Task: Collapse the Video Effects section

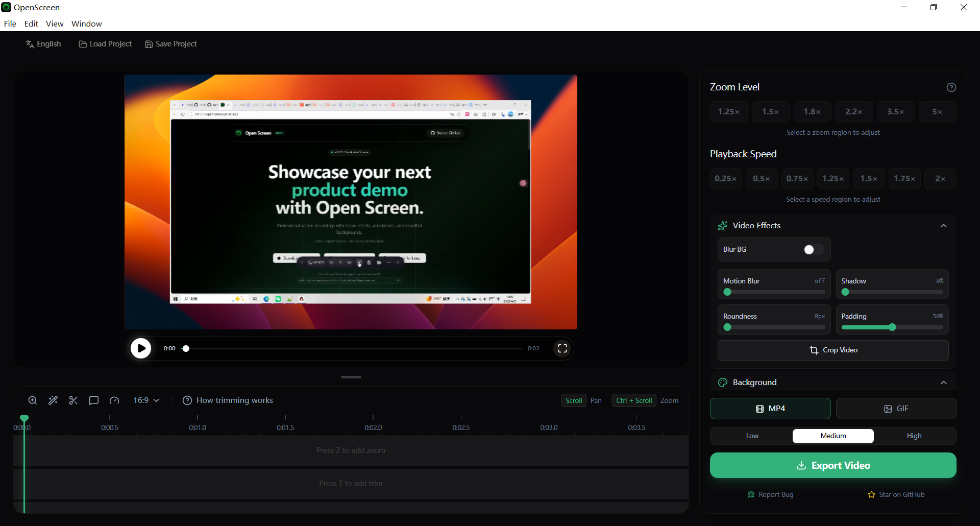Action: point(944,226)
